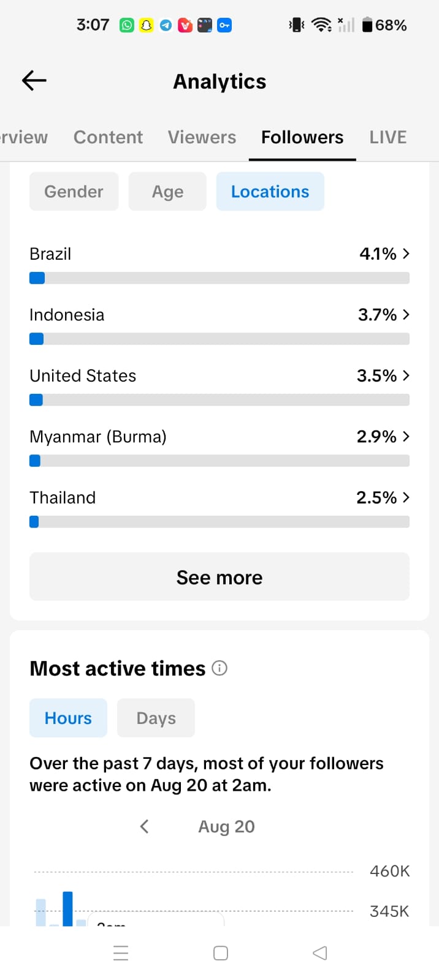The image size is (439, 980).
Task: Click the tallest bar in the hours chart
Action: 67,908
